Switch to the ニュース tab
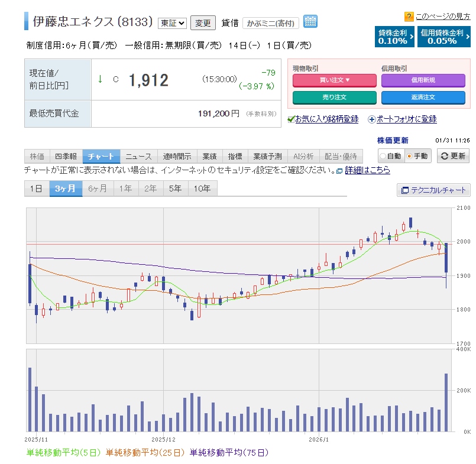 [138, 157]
